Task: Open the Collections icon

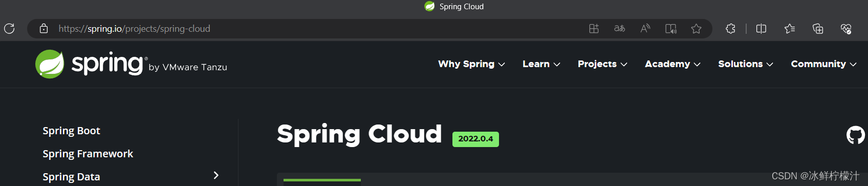Action: pos(818,29)
